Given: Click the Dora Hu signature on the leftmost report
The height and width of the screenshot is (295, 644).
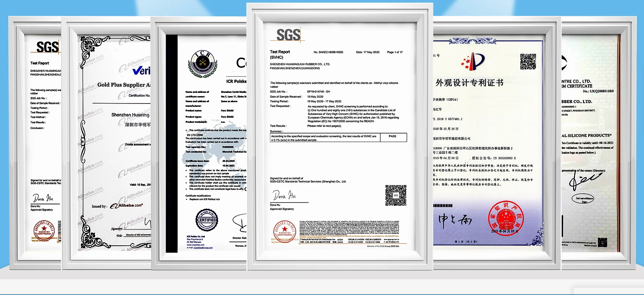Looking at the screenshot, I should pos(43,198).
